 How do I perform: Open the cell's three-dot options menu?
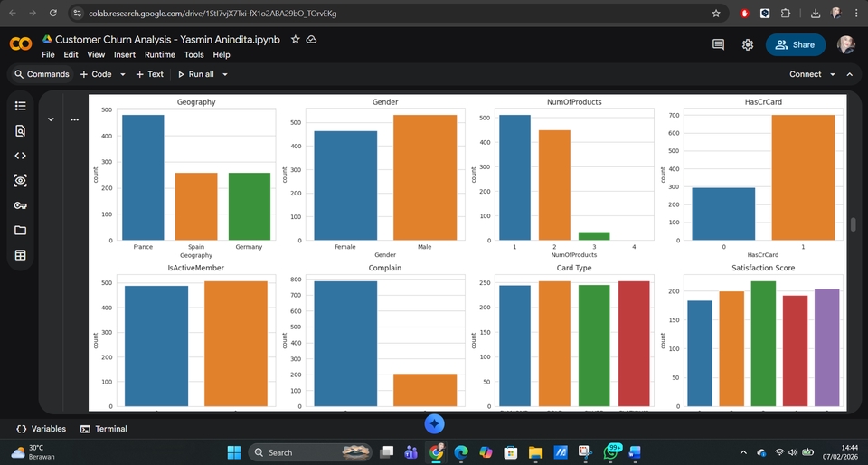[x=75, y=119]
